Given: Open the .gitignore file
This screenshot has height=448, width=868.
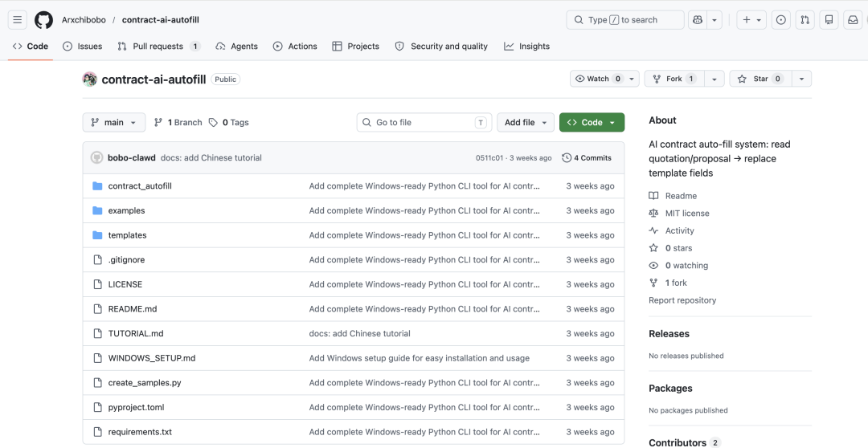Looking at the screenshot, I should [x=126, y=259].
